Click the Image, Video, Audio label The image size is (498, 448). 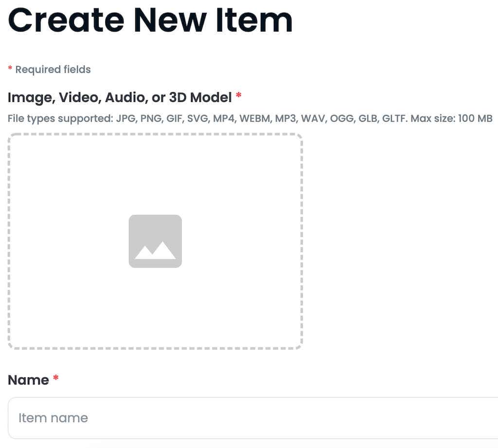(x=119, y=97)
